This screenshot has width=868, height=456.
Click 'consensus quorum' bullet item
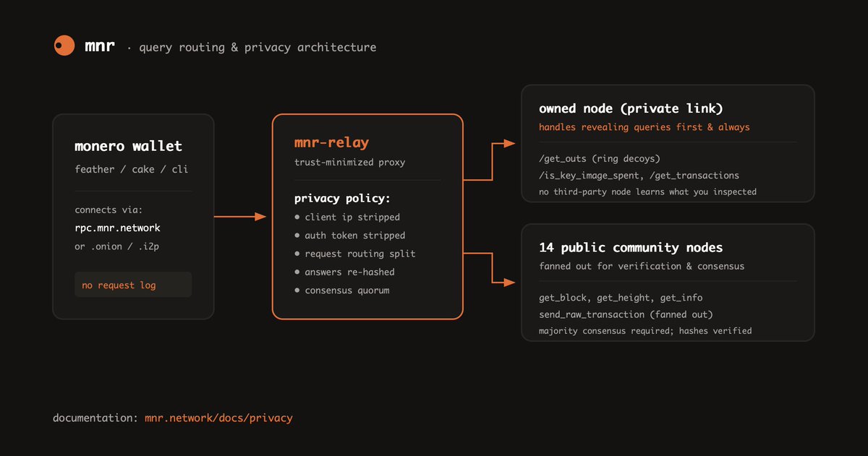[342, 291]
